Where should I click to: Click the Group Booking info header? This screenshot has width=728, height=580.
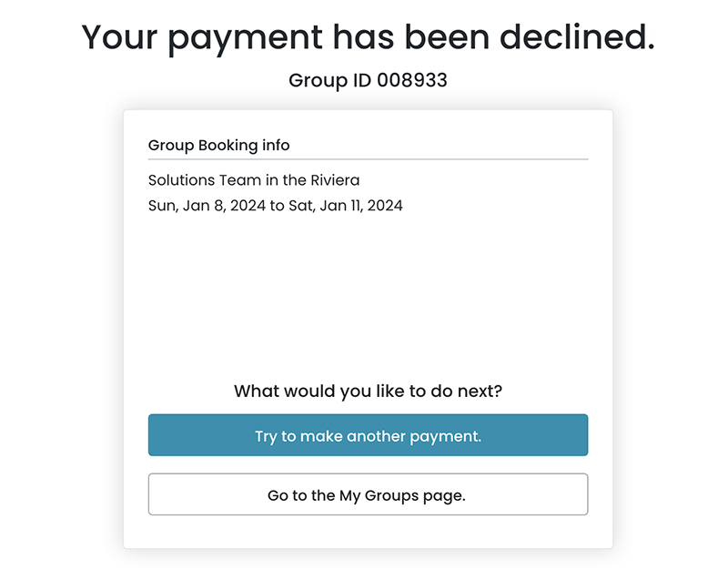click(x=218, y=146)
